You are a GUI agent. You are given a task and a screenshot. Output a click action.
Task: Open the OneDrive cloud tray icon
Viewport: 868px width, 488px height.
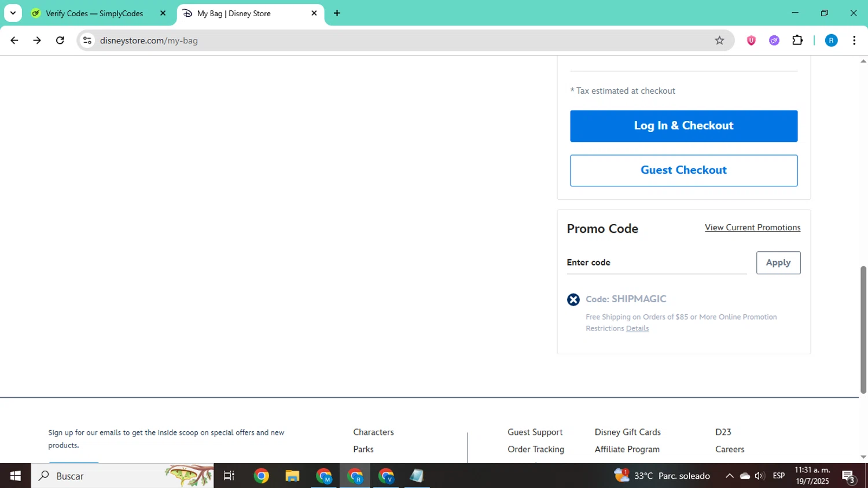(745, 476)
